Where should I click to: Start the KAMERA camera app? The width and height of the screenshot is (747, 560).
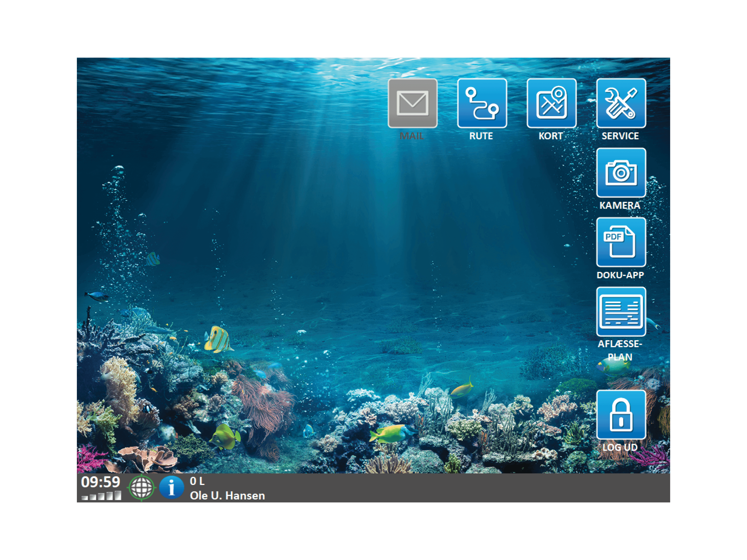click(621, 172)
